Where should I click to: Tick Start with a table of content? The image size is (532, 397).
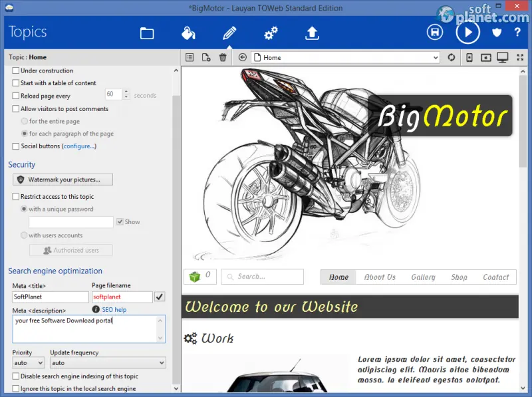pos(15,83)
